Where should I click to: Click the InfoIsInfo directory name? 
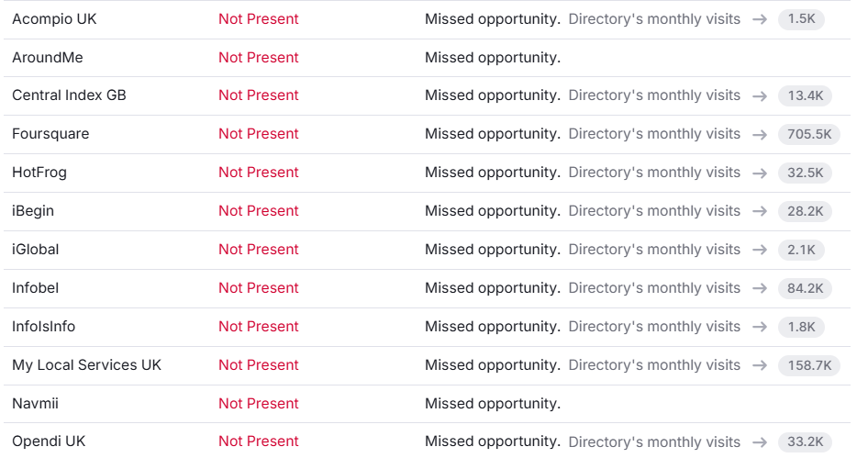point(44,327)
